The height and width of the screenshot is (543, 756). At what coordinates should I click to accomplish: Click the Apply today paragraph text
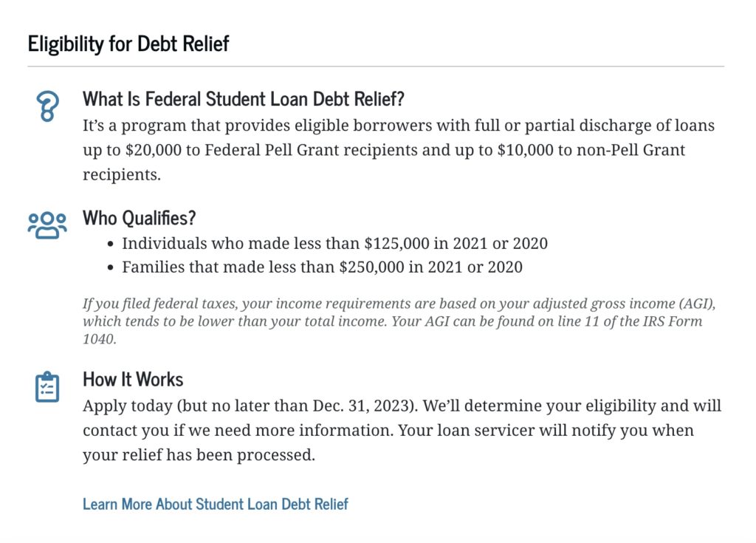pos(402,430)
